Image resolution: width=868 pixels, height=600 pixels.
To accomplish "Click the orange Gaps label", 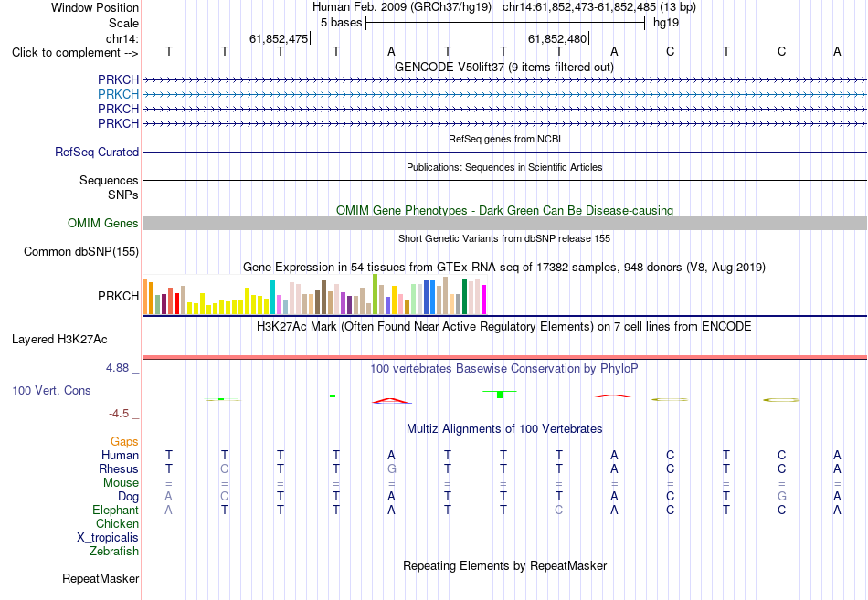I will (124, 441).
